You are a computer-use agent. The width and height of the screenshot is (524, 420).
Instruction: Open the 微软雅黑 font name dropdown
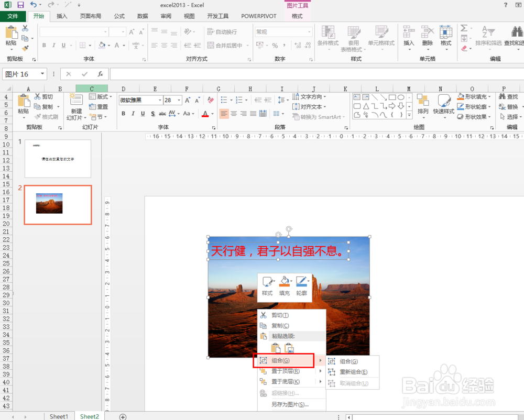(x=160, y=100)
